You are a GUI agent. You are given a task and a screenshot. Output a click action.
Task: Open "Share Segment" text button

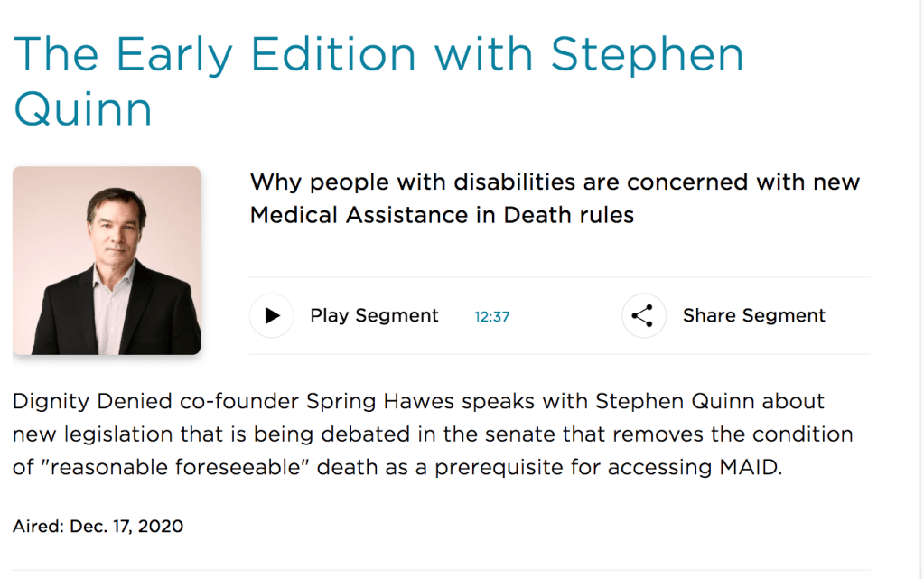[x=753, y=315]
